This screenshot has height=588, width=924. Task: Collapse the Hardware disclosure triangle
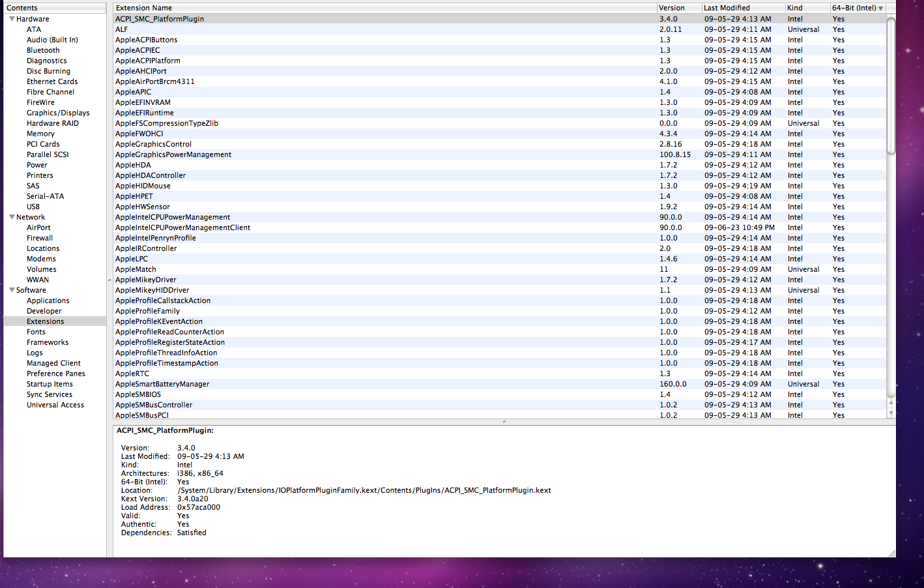coord(12,19)
